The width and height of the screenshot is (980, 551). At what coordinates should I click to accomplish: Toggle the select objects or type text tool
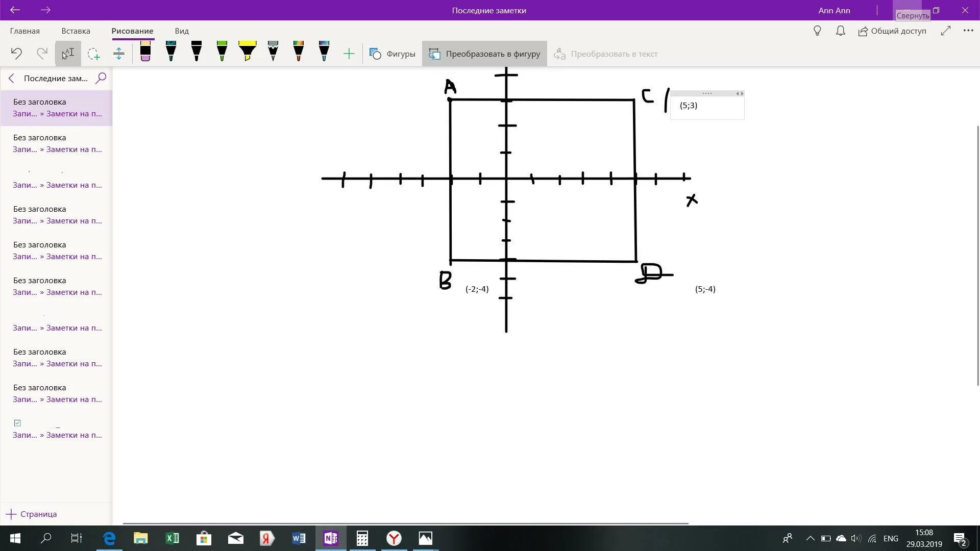[68, 54]
